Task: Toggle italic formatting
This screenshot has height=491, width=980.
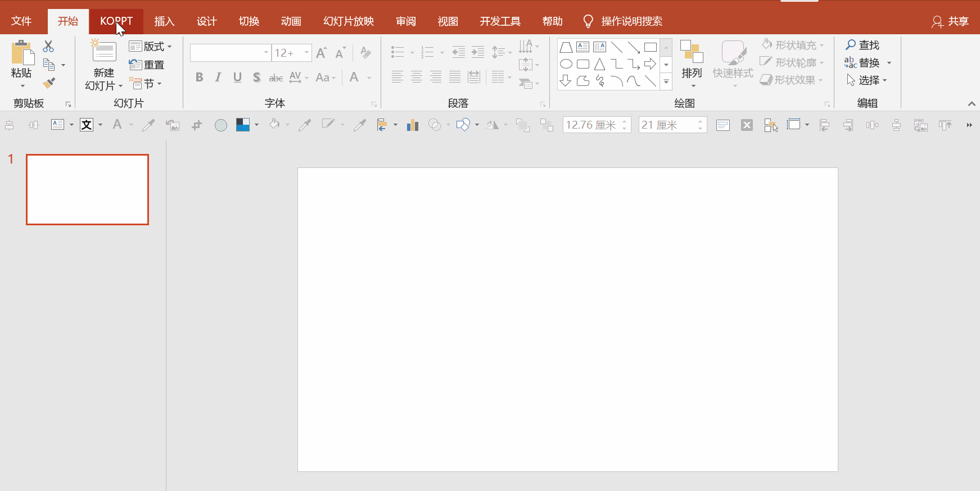Action: click(x=218, y=78)
